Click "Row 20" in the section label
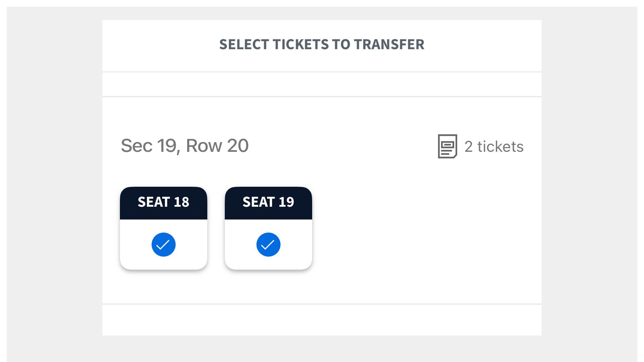The height and width of the screenshot is (362, 644). pyautogui.click(x=217, y=146)
